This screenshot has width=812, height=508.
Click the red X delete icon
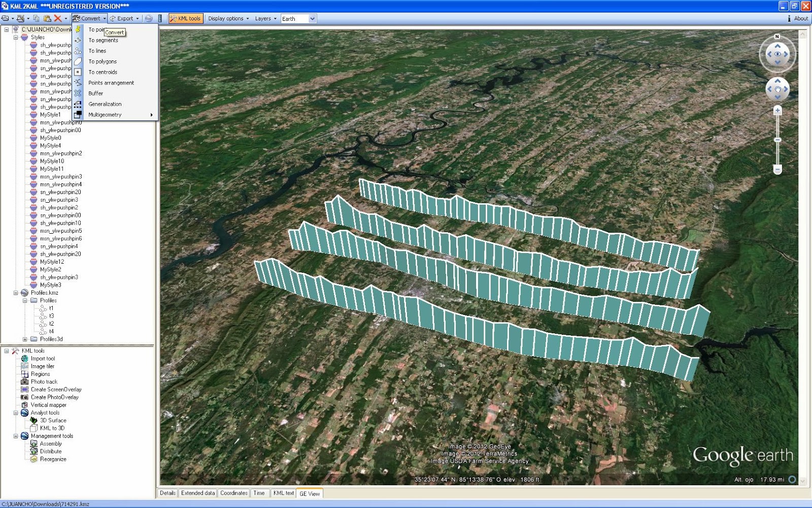pyautogui.click(x=58, y=18)
